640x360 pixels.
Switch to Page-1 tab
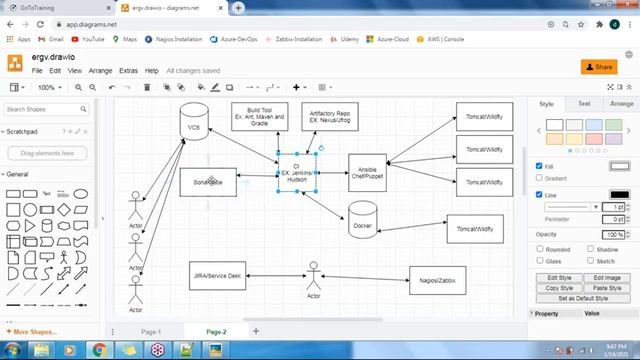tap(151, 332)
